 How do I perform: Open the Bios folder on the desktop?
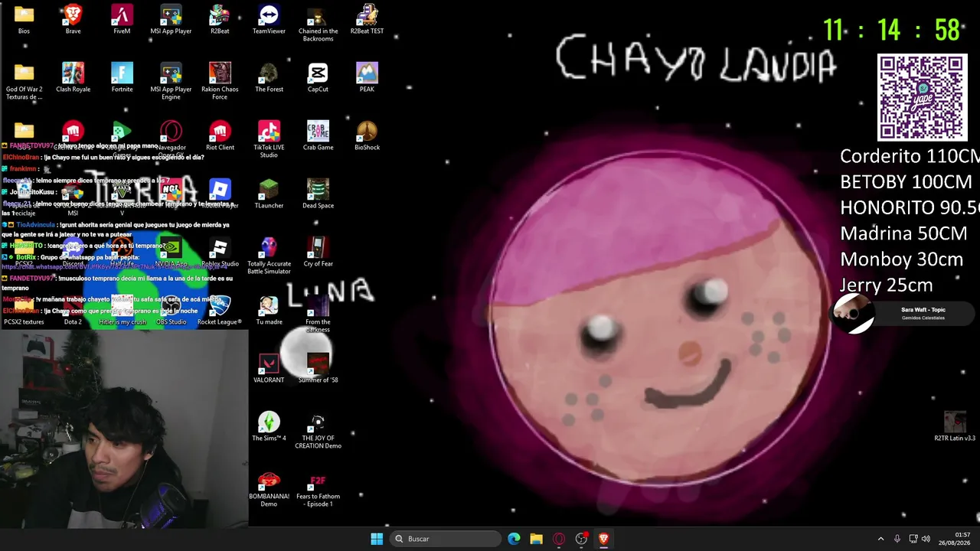click(x=24, y=19)
